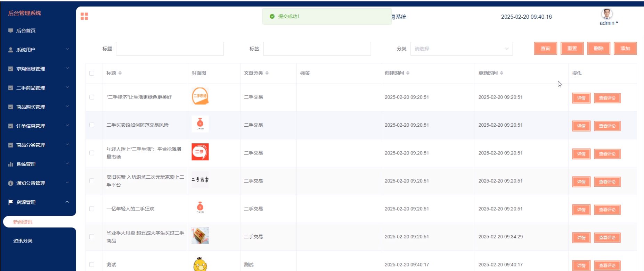Screen dimensions: 644x271
Task: Click the 商品分类管理 sidebar icon
Action: [x=10, y=145]
